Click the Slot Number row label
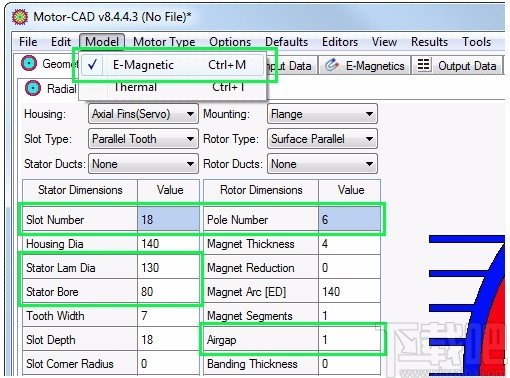The height and width of the screenshot is (378, 510). (80, 219)
